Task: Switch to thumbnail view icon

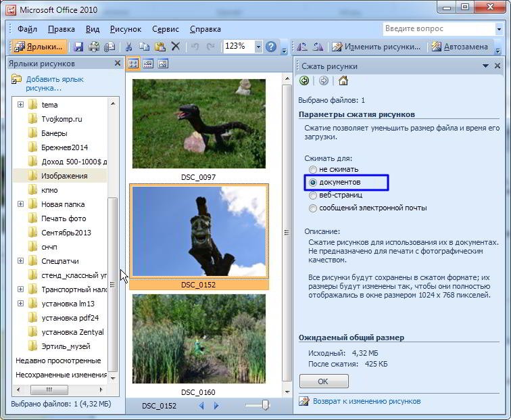Action: (133, 64)
